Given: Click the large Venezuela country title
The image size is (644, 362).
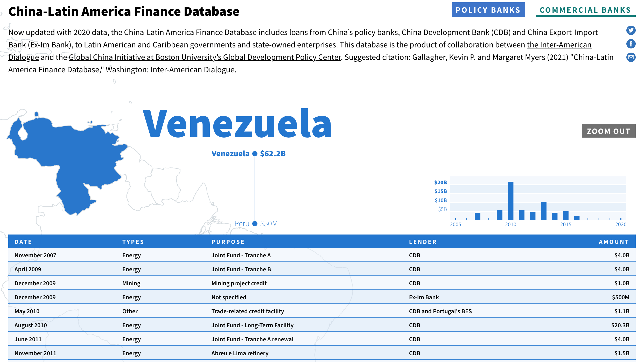Looking at the screenshot, I should [x=237, y=124].
